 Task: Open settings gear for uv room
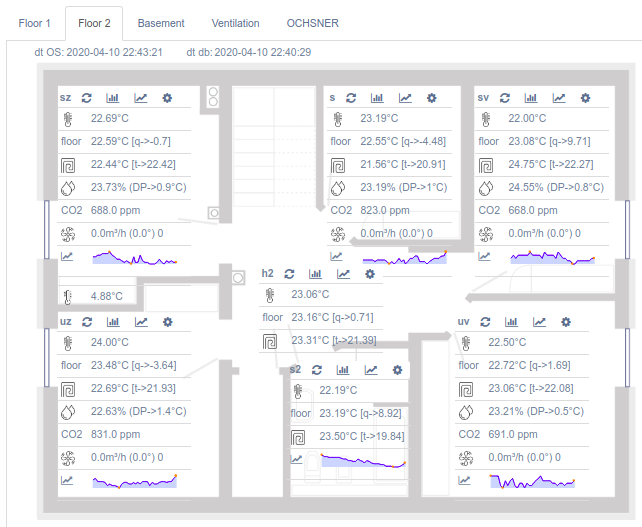(566, 322)
